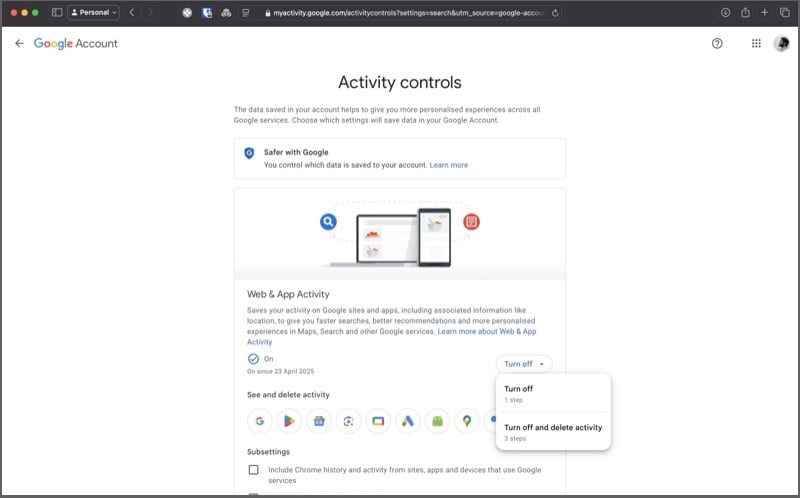Click the Safer with Google Learn more link
This screenshot has width=800, height=498.
pyautogui.click(x=448, y=165)
